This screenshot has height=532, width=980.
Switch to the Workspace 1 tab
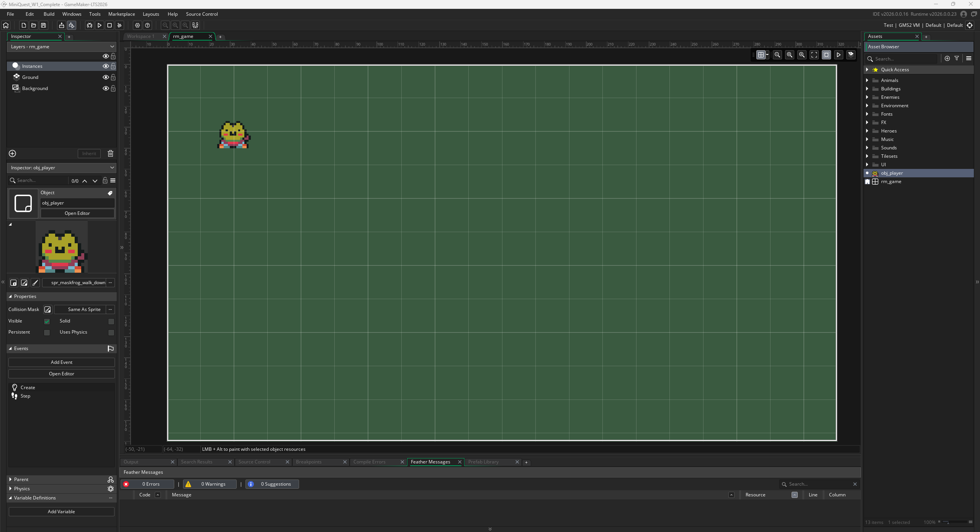click(x=141, y=36)
